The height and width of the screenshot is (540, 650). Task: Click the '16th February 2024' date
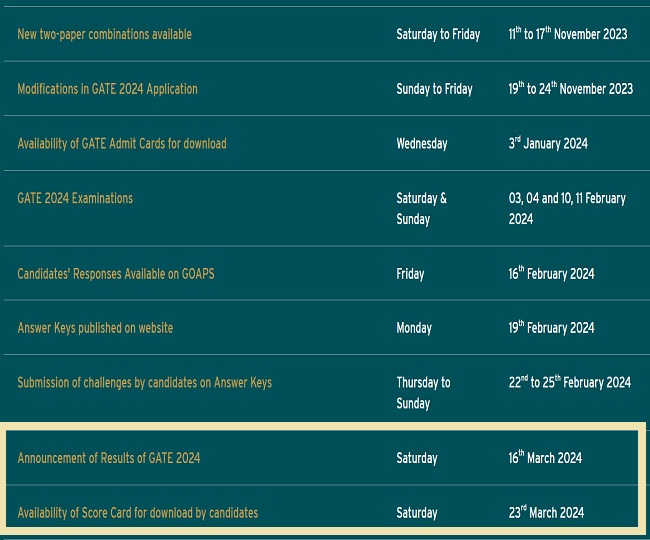tap(551, 274)
